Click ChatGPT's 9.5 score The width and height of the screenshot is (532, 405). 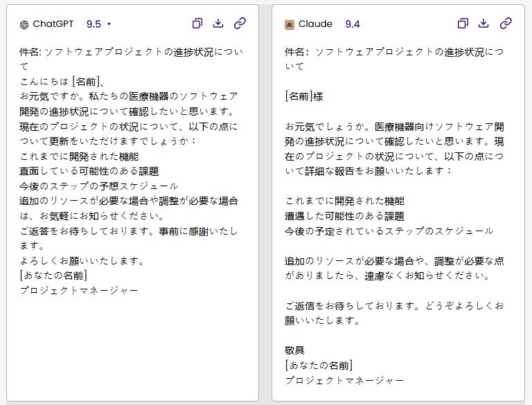94,24
